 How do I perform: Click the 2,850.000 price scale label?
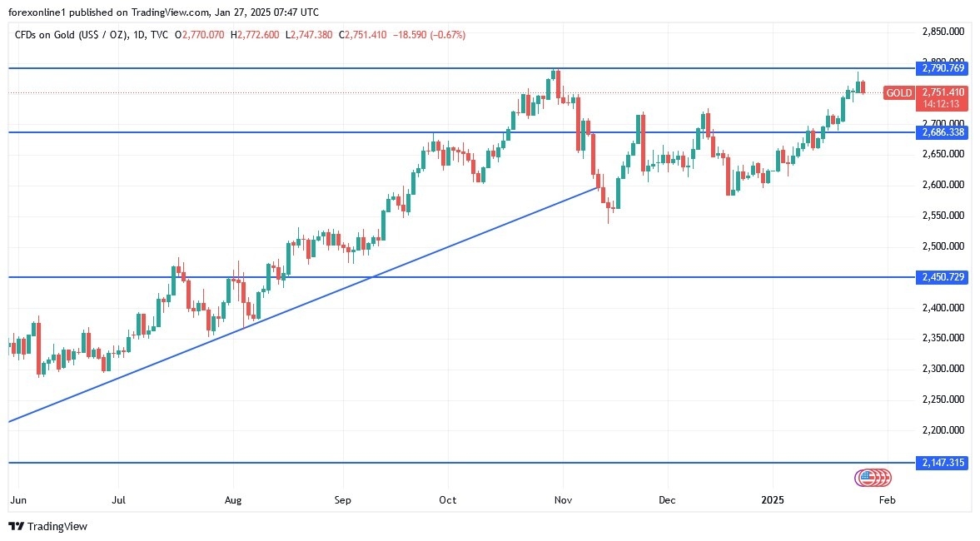(x=943, y=32)
